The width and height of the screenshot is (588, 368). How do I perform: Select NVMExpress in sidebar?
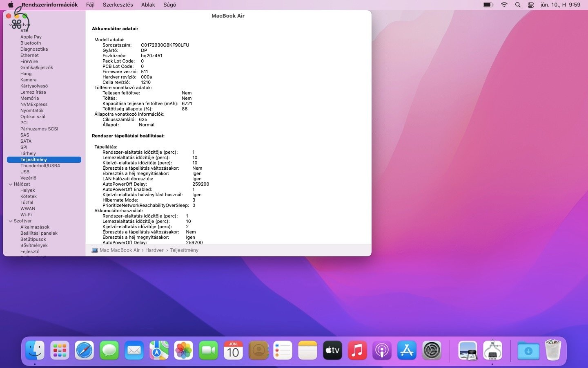click(x=34, y=104)
